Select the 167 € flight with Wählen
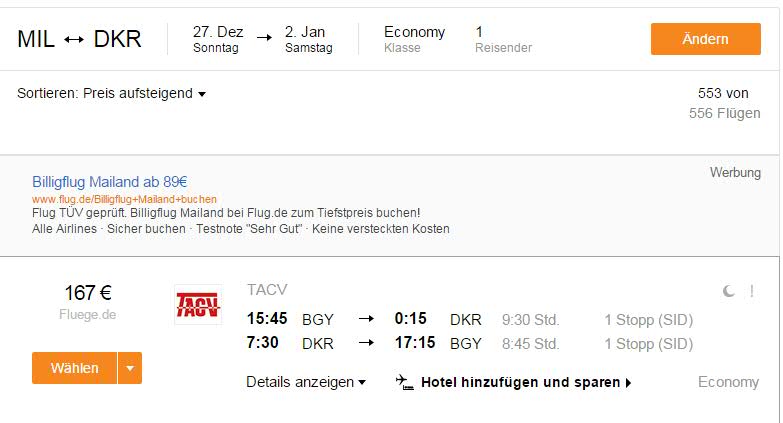 (x=74, y=368)
